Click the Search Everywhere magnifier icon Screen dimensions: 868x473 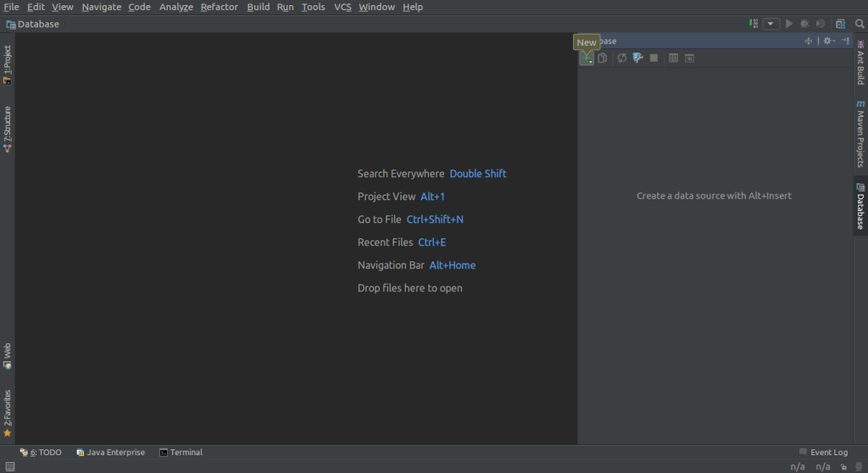pos(860,24)
